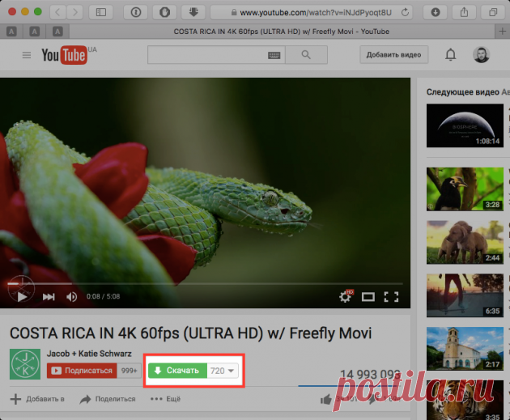Open the on-screen keyboard icon in search
The width and height of the screenshot is (510, 420).
coord(274,56)
